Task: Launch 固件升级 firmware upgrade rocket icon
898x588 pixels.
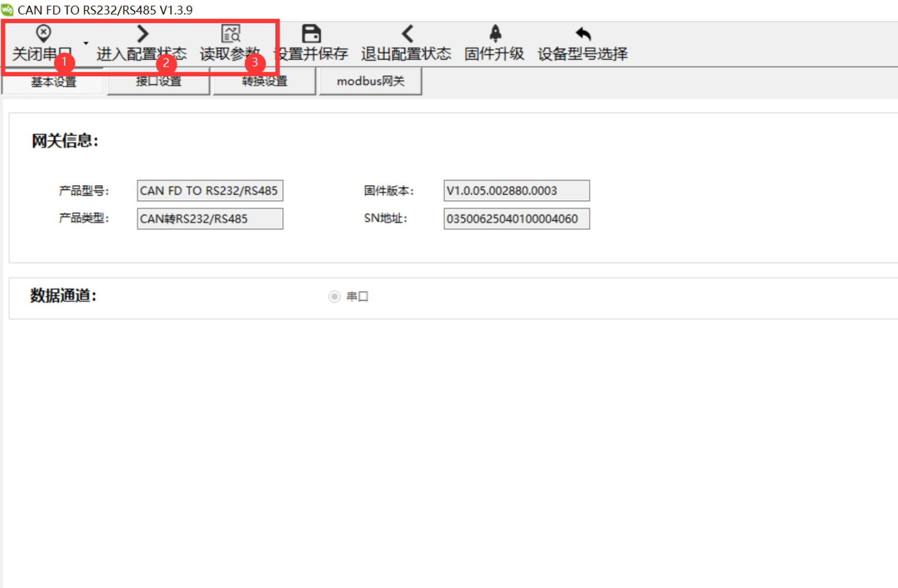Action: click(x=495, y=34)
